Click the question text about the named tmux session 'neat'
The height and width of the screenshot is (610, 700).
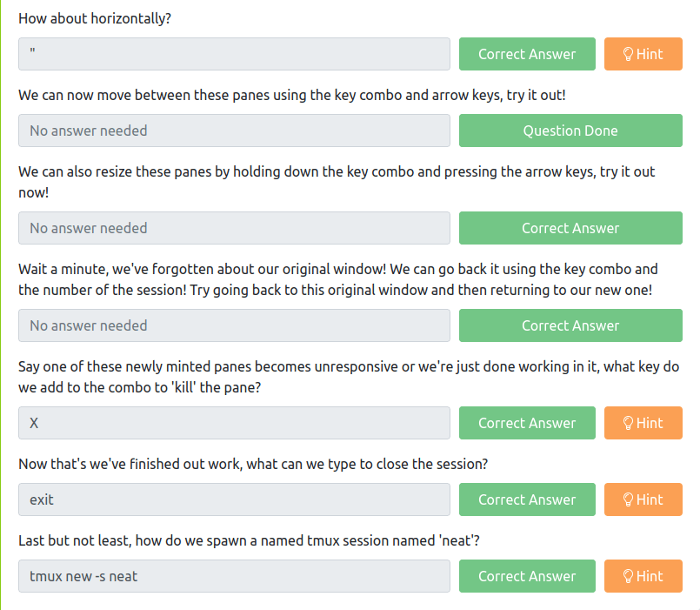249,540
